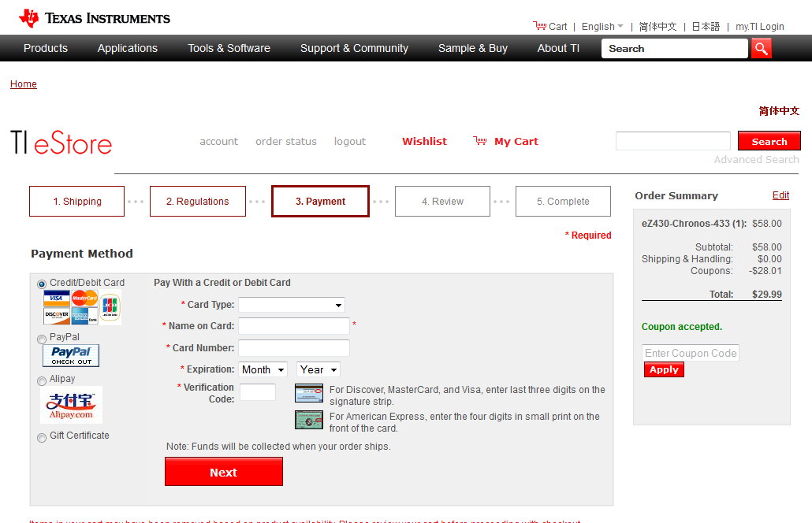Image resolution: width=812 pixels, height=523 pixels.
Task: Select Alipay payment method
Action: (42, 381)
